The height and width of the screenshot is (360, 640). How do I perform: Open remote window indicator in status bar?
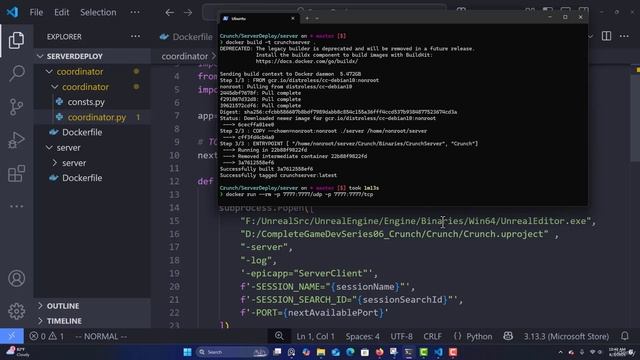[x=11, y=336]
